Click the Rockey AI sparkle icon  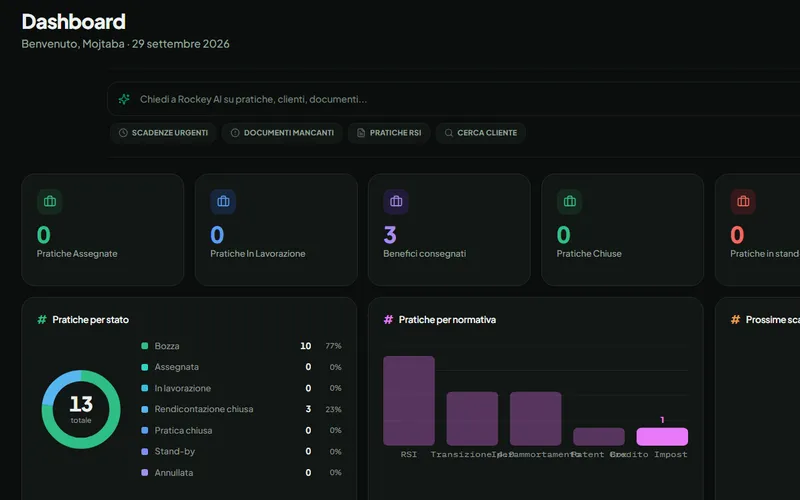tap(124, 99)
